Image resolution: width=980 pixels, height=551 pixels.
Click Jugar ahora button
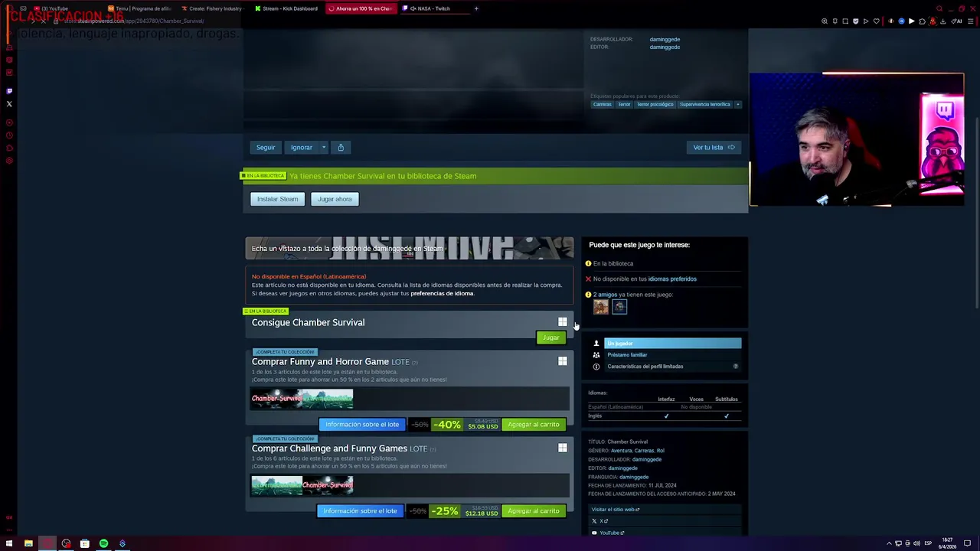(x=335, y=199)
